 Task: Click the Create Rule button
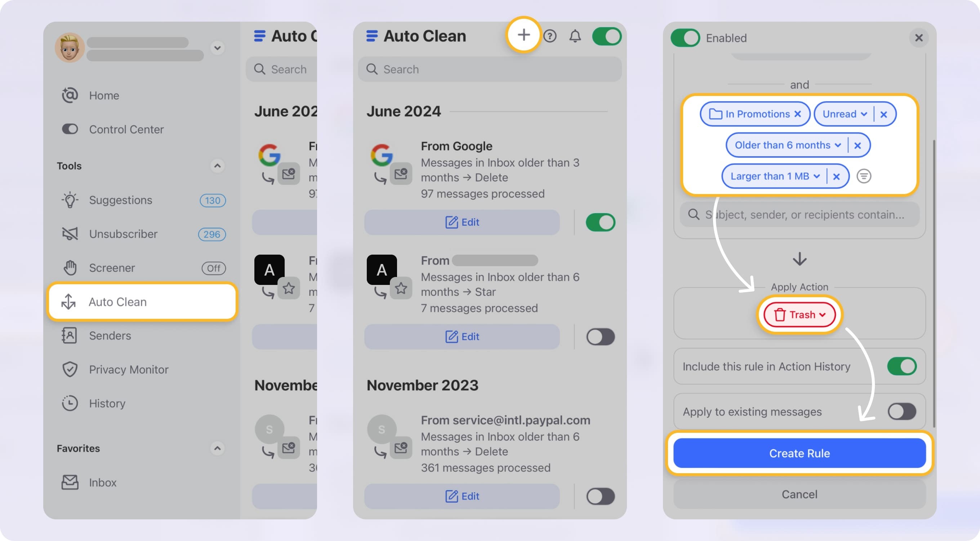coord(799,454)
